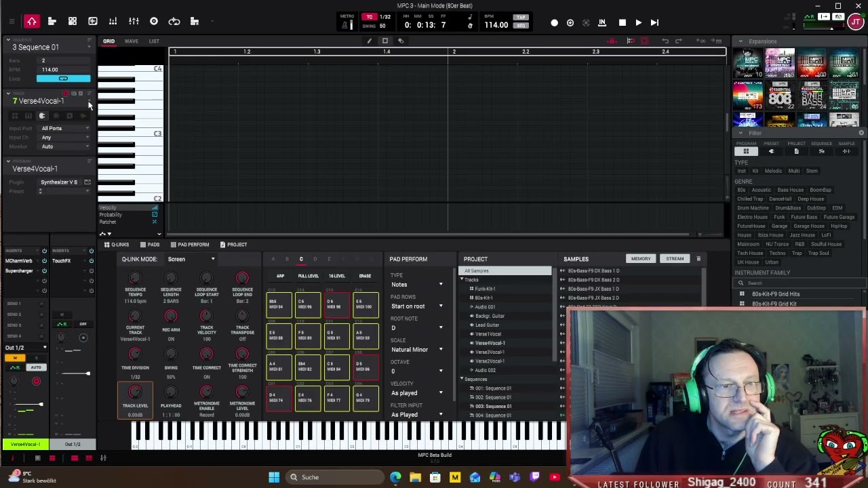
Task: Adjust the Track Level Q-Link knob
Action: coord(135,393)
